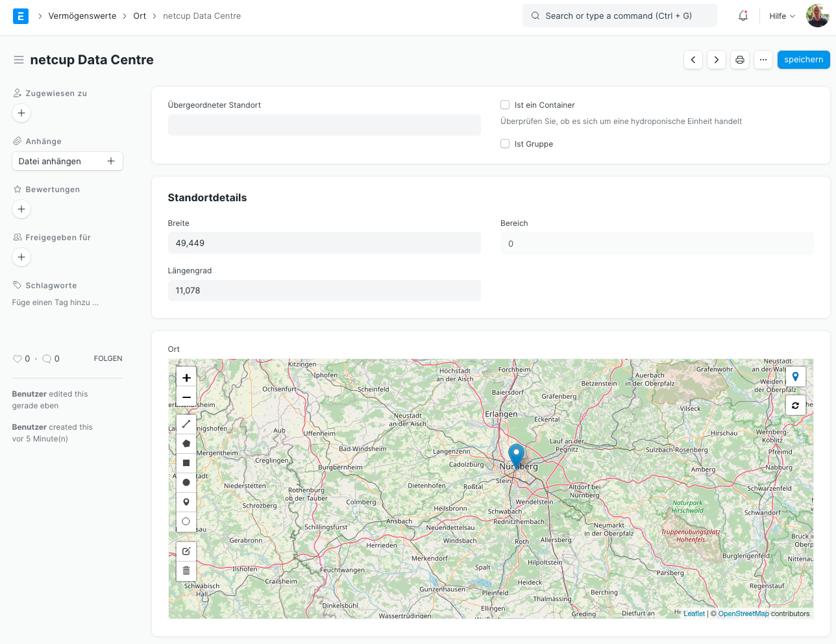Focus the search or command bar
Screen dimensions: 836x644
coord(620,16)
